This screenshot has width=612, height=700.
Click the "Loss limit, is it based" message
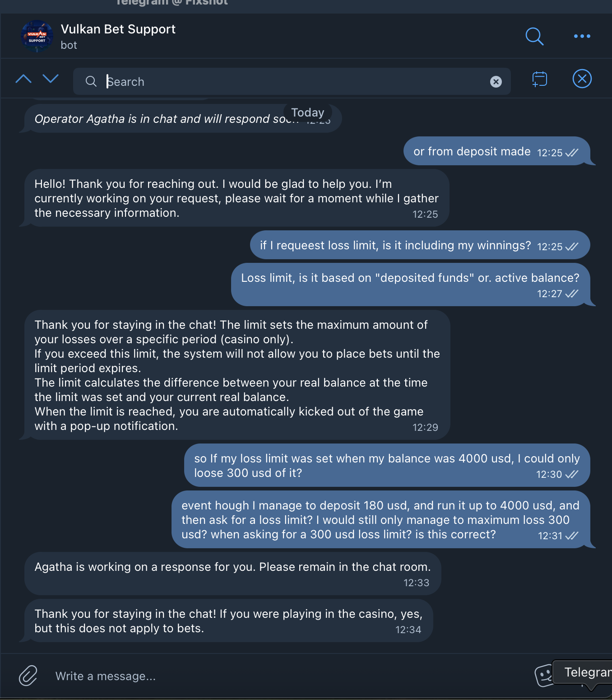[410, 285]
